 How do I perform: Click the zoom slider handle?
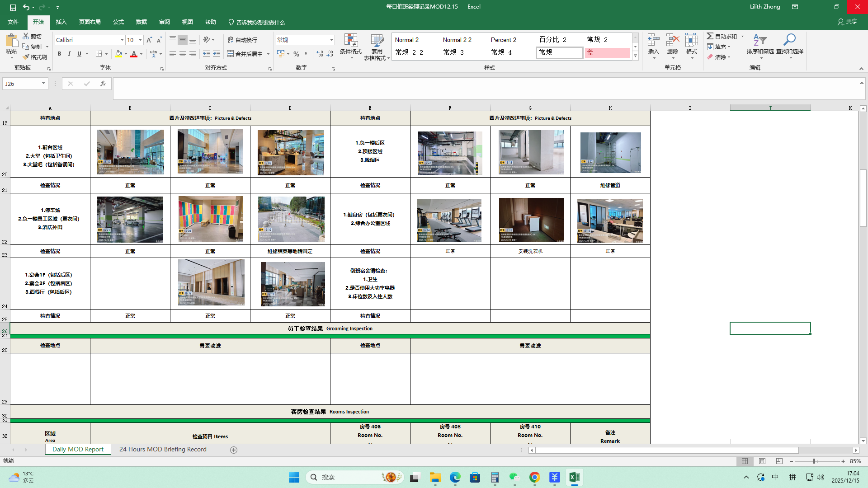[x=814, y=461]
